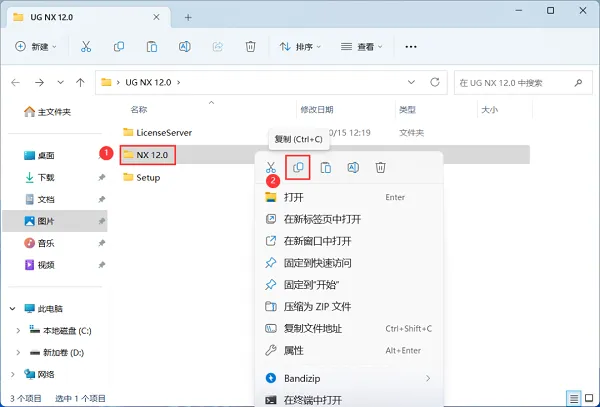Sort by 修改日期 column header
600x407 pixels.
[317, 110]
